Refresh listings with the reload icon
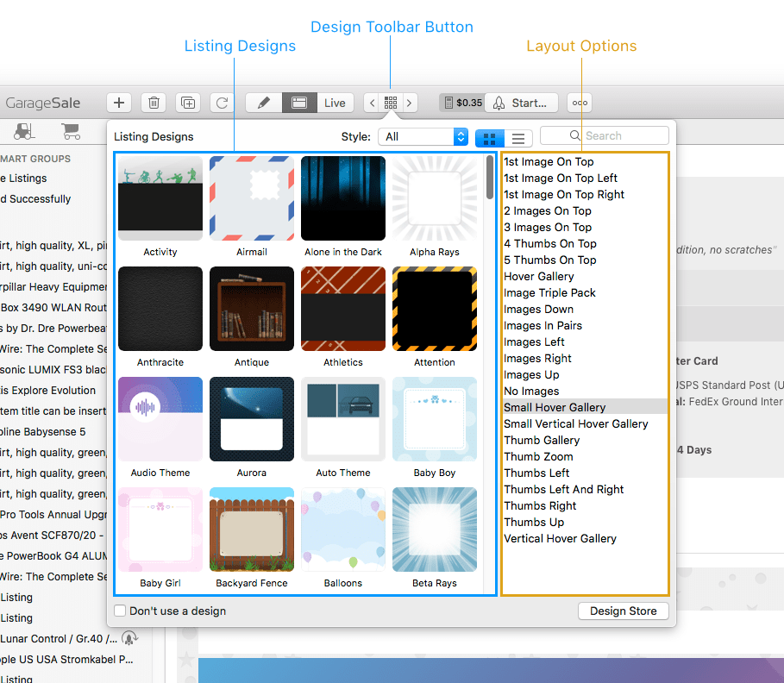Viewport: 784px width, 683px height. 223,103
